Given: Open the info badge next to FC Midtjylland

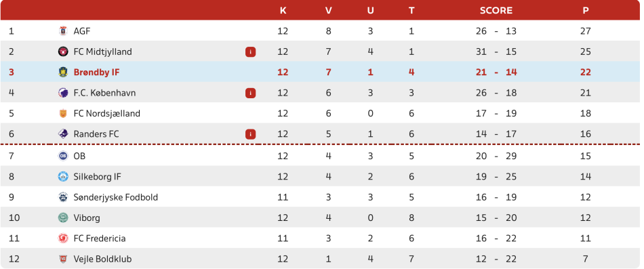Looking at the screenshot, I should point(251,51).
